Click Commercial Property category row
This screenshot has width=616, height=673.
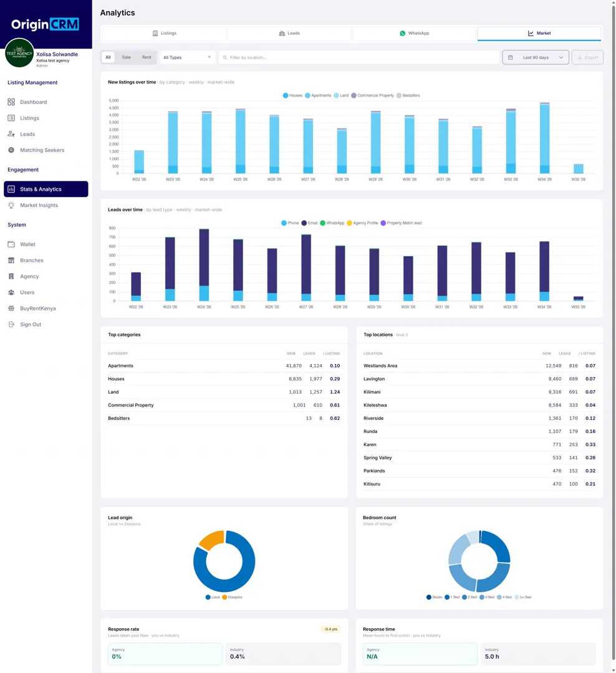coord(224,405)
